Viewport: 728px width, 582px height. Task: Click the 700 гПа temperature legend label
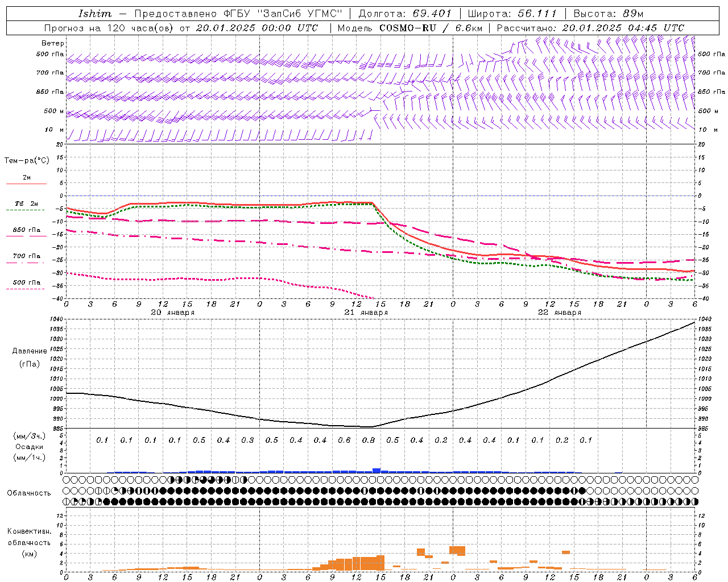(x=27, y=256)
